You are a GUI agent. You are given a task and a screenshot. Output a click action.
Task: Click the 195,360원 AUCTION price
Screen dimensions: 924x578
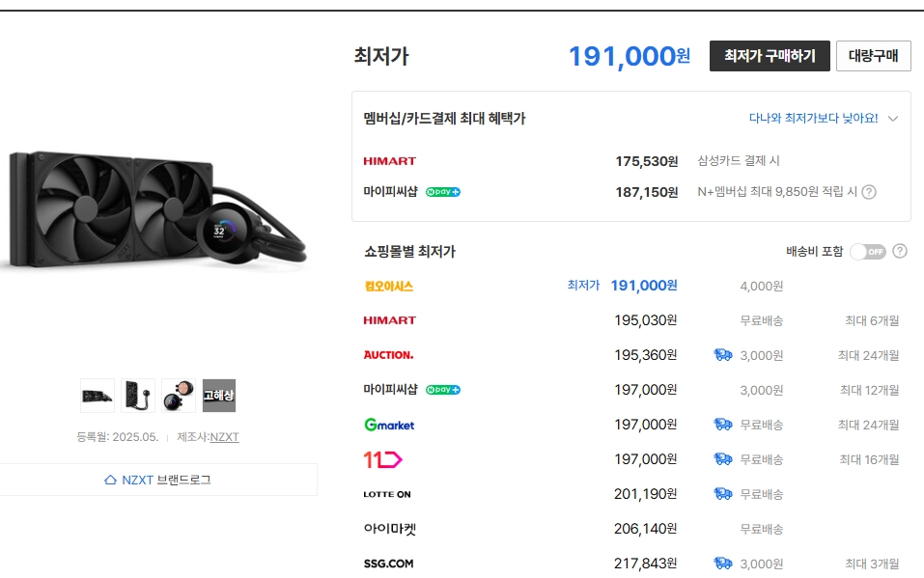pos(646,355)
